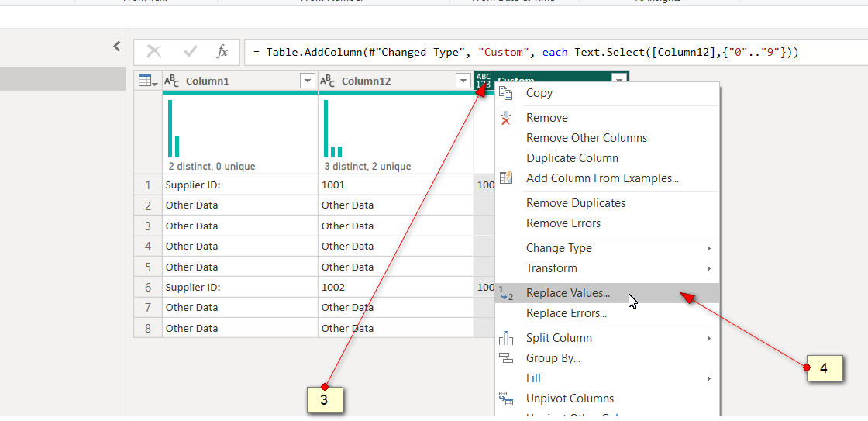Select row number 8 header
Screen dimensions: 868x421
[x=148, y=328]
